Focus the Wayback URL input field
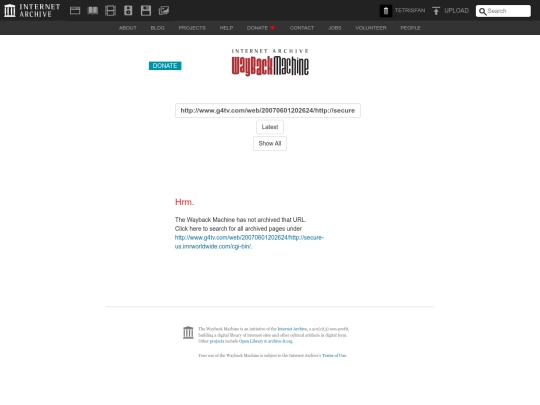The width and height of the screenshot is (540, 405). point(268,111)
